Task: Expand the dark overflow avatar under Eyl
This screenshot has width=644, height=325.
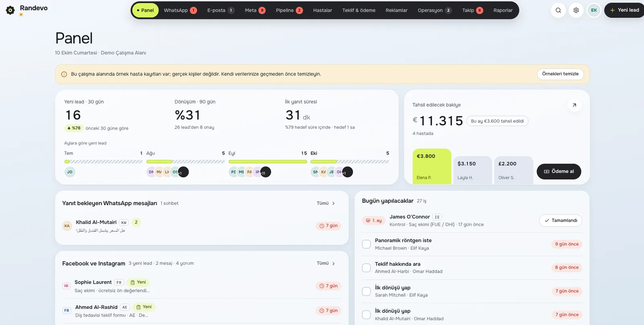Action: (266, 172)
